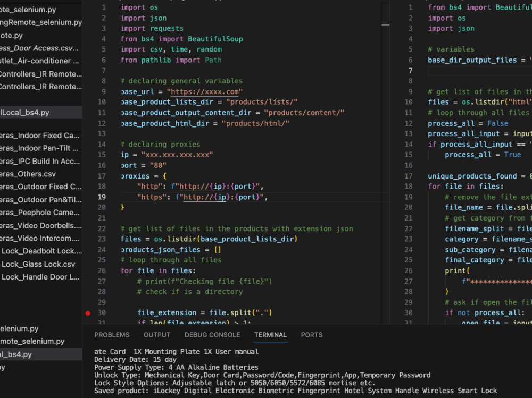Click the left editor minimap scrollbar
The width and height of the screenshot is (532, 398).
click(x=385, y=163)
